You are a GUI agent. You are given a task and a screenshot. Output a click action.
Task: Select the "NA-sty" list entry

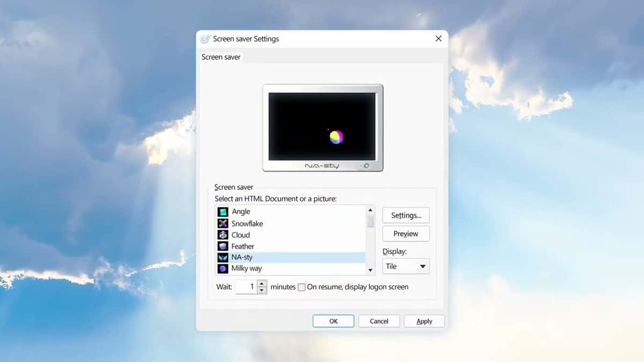pos(290,257)
